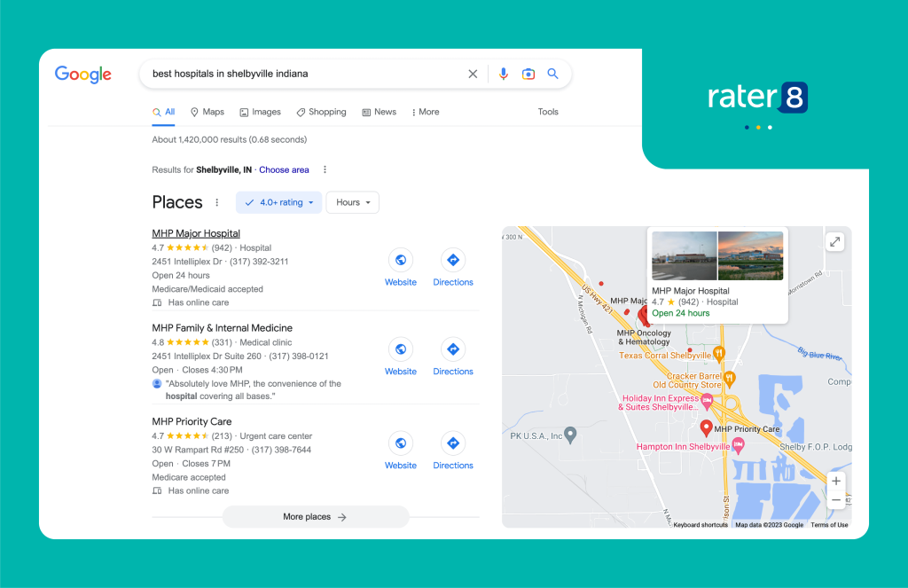This screenshot has width=908, height=588.
Task: Open the MHP Priority Care listing
Action: 192,422
